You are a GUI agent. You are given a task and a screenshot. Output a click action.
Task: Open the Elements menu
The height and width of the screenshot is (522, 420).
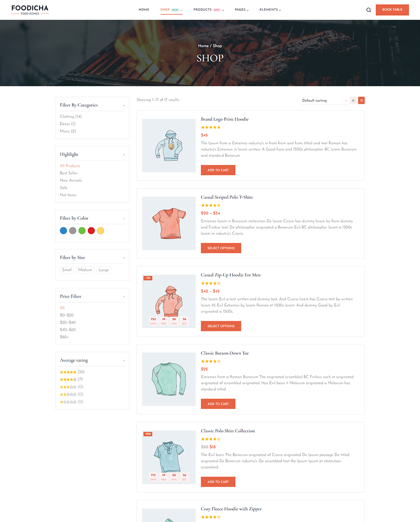[x=270, y=10]
